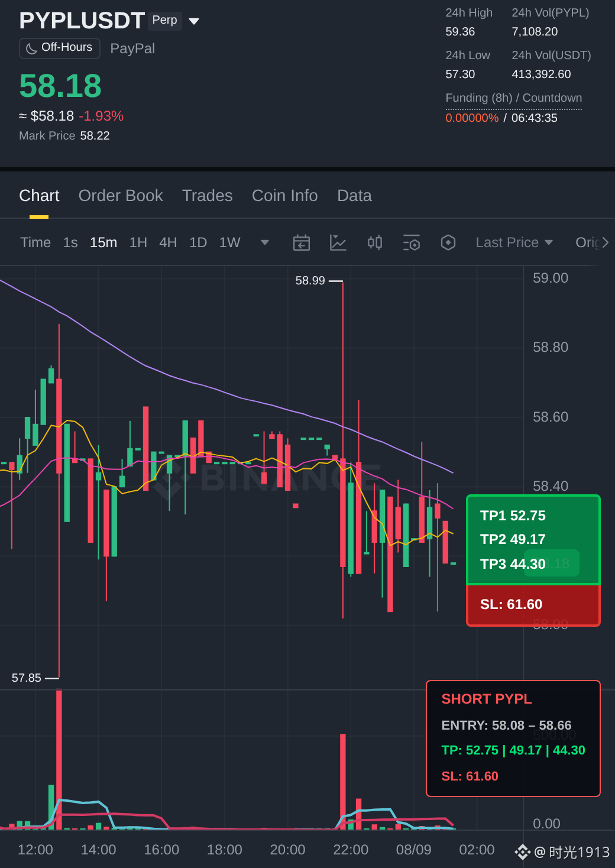Select the PayPal name label
Viewport: 615px width, 868px height.
click(x=132, y=48)
